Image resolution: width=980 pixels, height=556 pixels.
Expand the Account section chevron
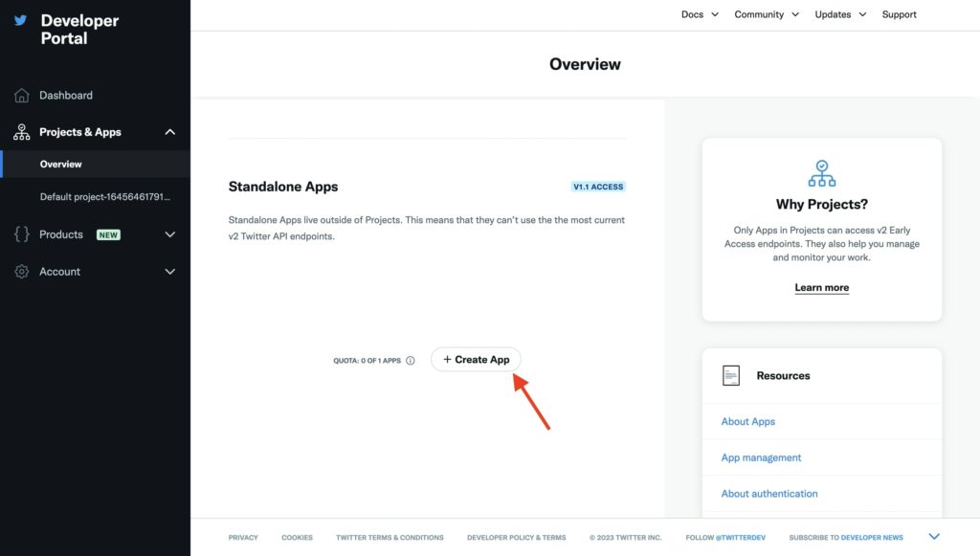[170, 272]
